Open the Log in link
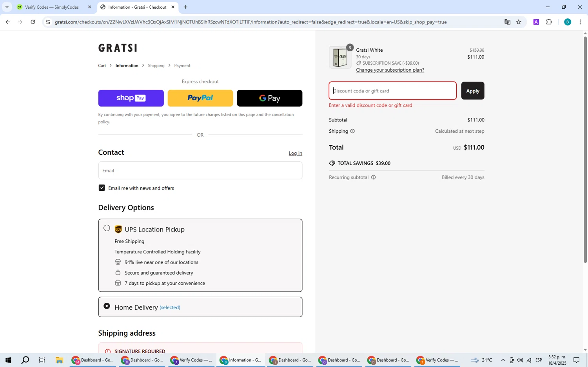This screenshot has height=367, width=588. coord(296,153)
